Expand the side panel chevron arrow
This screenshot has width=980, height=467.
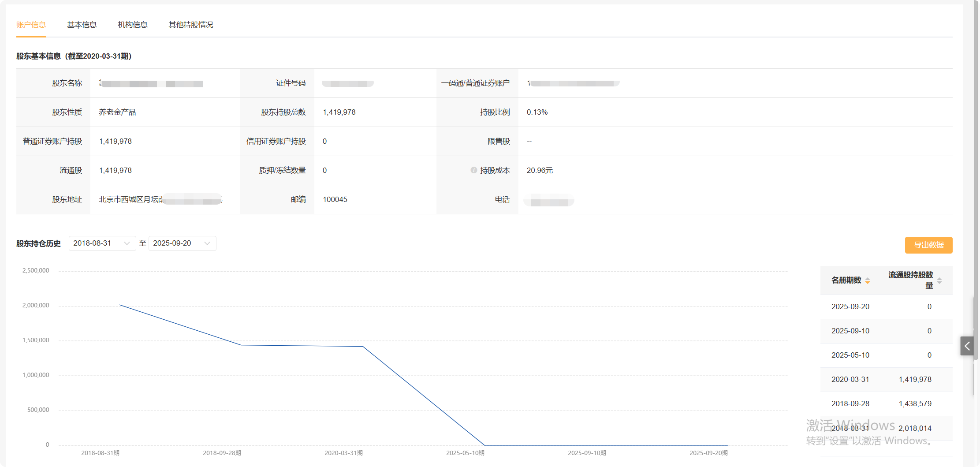pos(967,346)
